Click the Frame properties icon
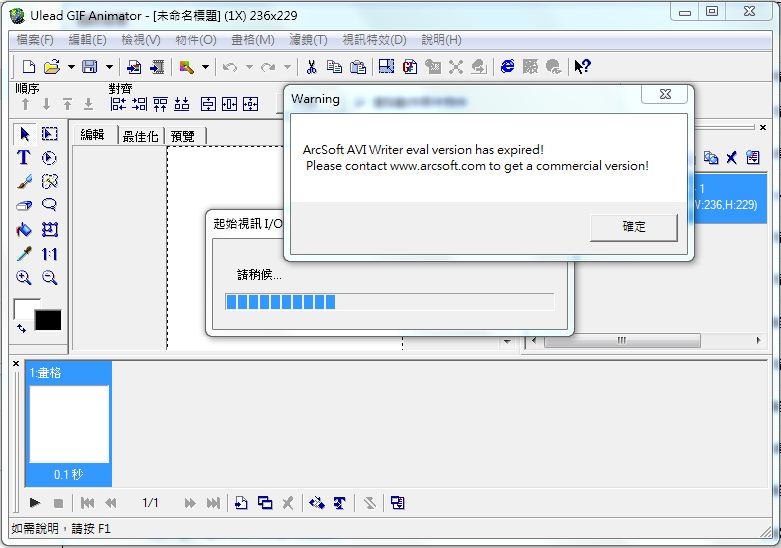Viewport: 781px width, 548px height. click(397, 503)
